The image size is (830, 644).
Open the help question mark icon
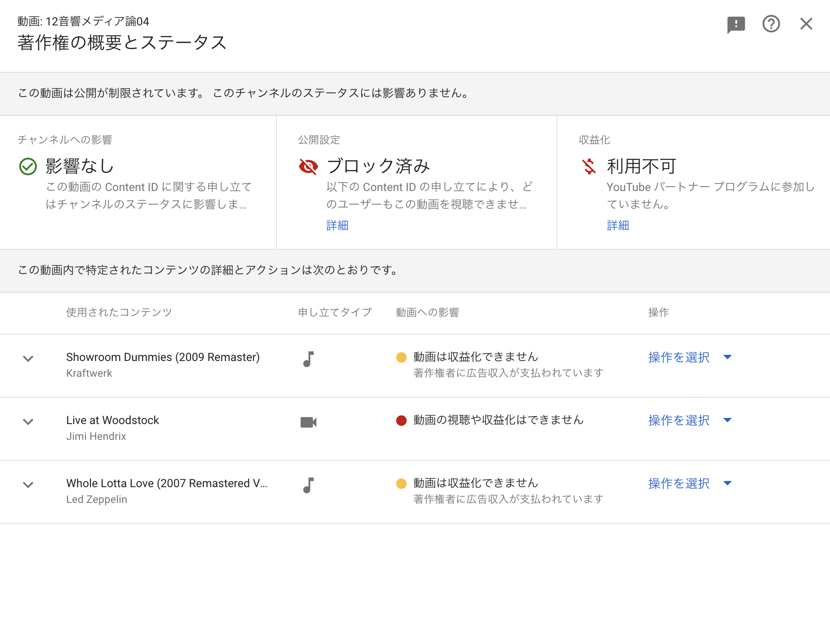(771, 24)
